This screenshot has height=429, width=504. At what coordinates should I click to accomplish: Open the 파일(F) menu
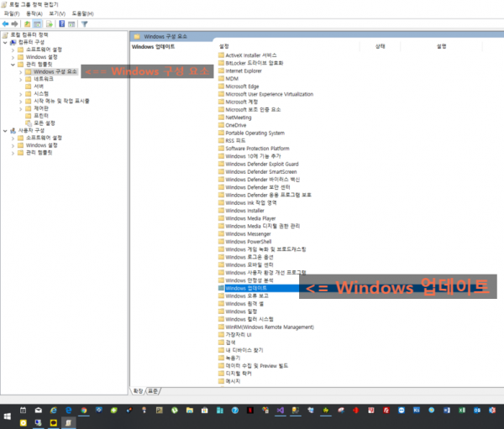12,13
